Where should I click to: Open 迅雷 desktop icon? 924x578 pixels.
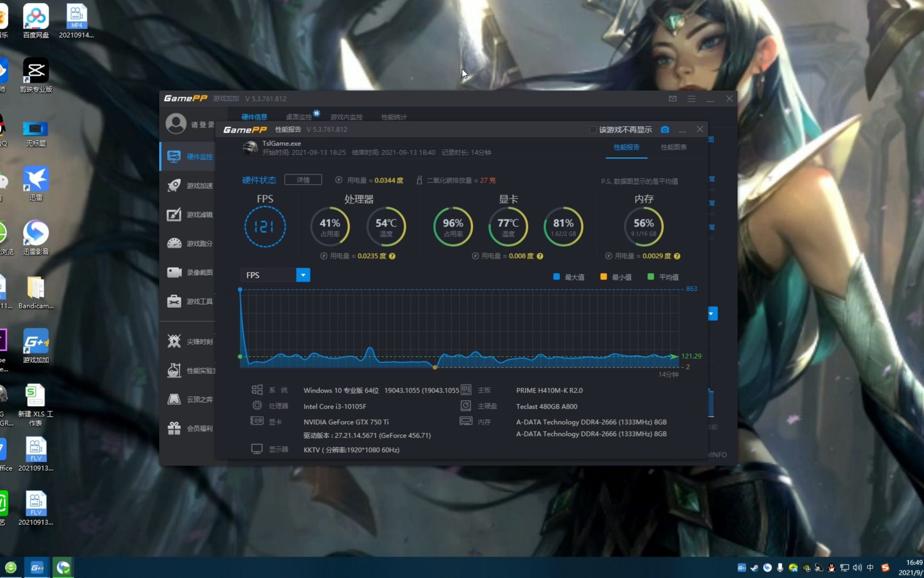[36, 184]
